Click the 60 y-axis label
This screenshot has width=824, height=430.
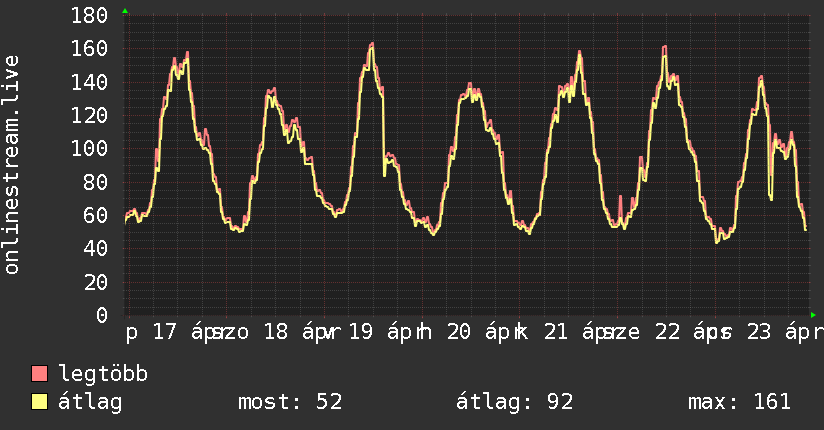[96, 215]
